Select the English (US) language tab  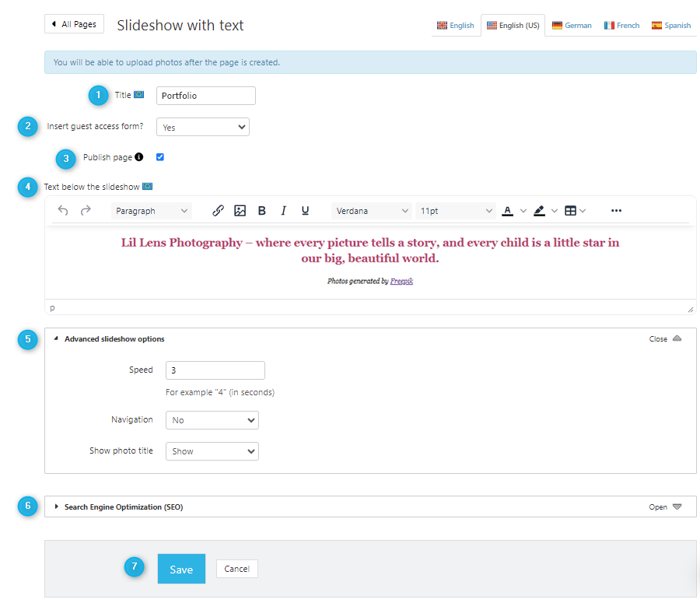pyautogui.click(x=513, y=26)
